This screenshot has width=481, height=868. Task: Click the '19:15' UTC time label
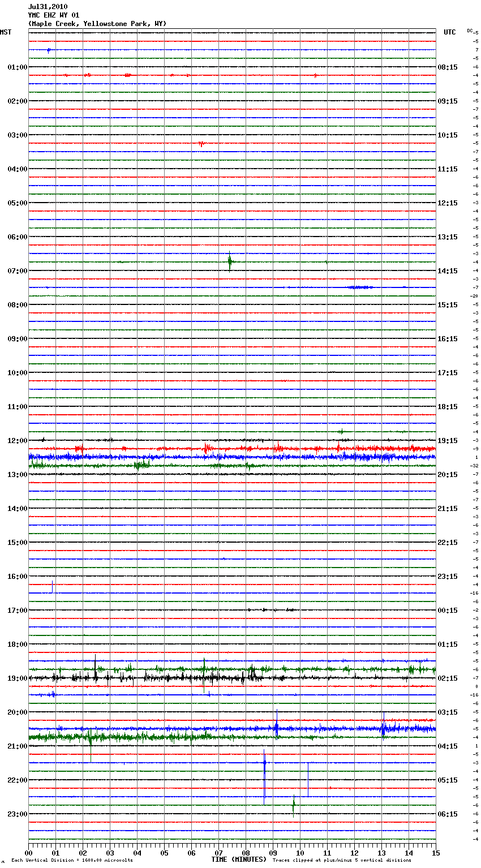point(448,441)
